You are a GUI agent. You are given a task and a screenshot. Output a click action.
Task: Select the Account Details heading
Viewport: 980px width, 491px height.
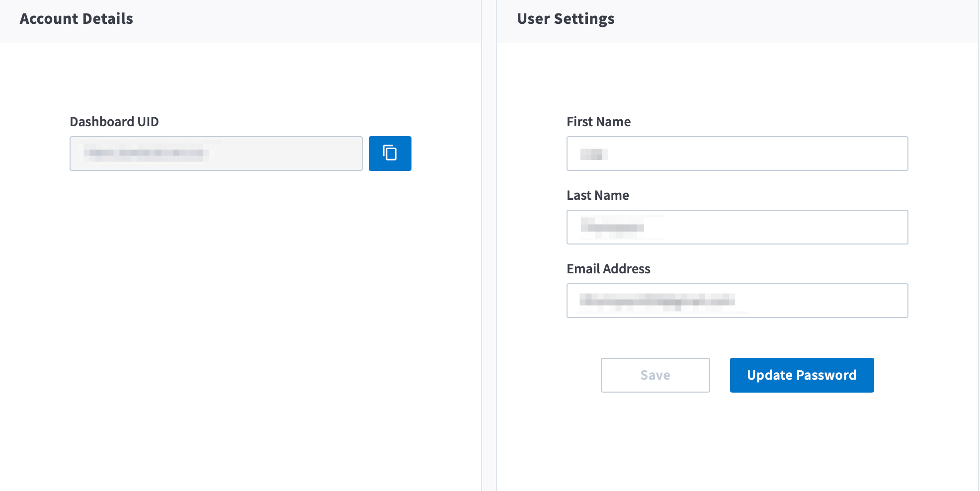(x=77, y=19)
